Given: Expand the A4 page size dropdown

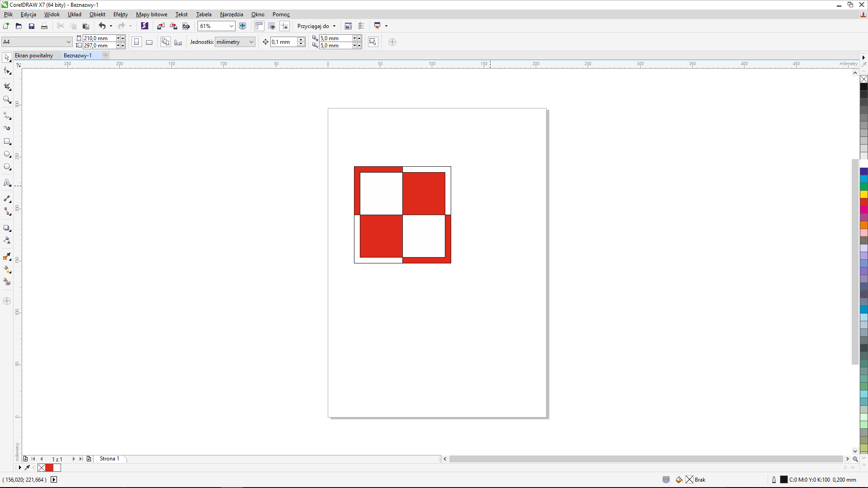Looking at the screenshot, I should (68, 42).
